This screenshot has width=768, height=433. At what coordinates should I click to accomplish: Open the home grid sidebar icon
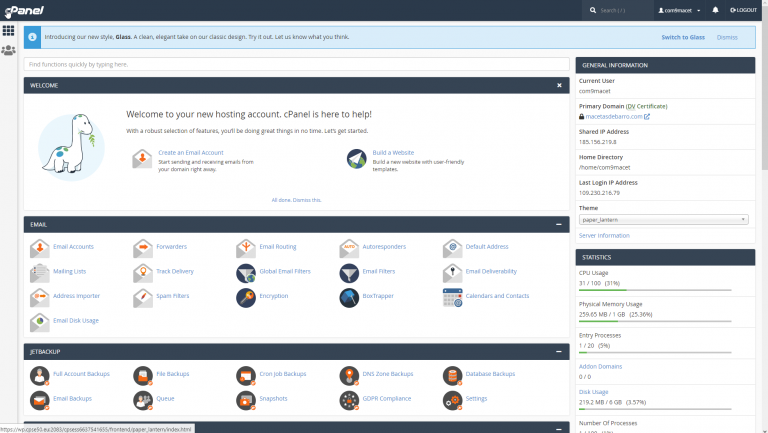click(x=9, y=30)
